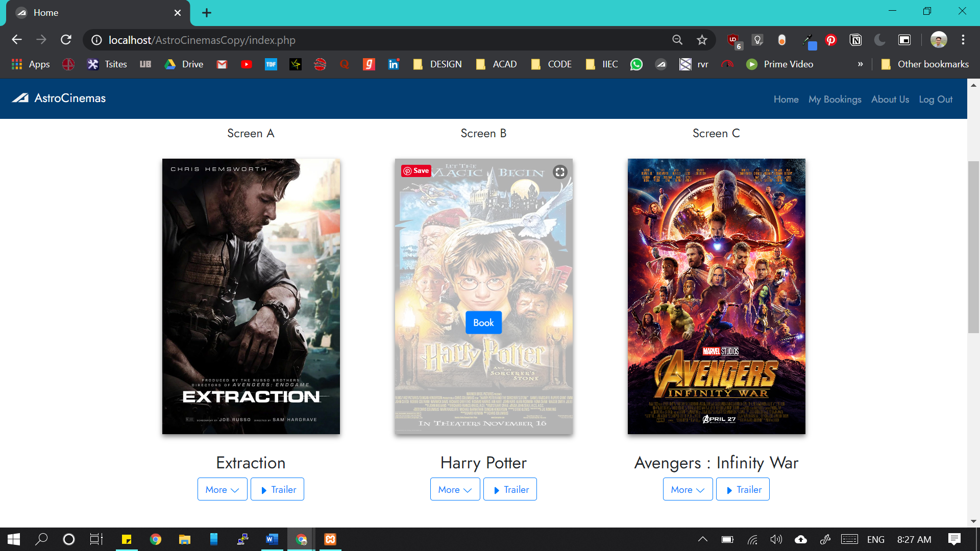This screenshot has height=551, width=980.
Task: Open Task View from the taskbar
Action: click(96, 539)
